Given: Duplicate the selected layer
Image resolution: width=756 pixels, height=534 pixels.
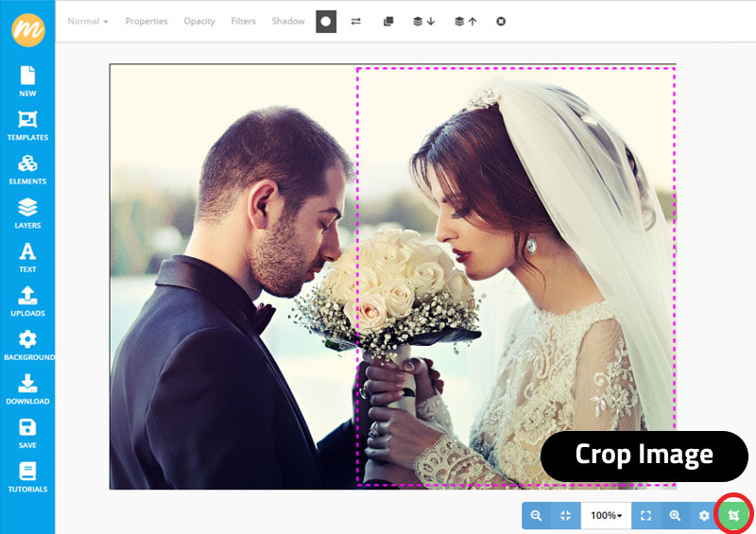Looking at the screenshot, I should pyautogui.click(x=388, y=22).
